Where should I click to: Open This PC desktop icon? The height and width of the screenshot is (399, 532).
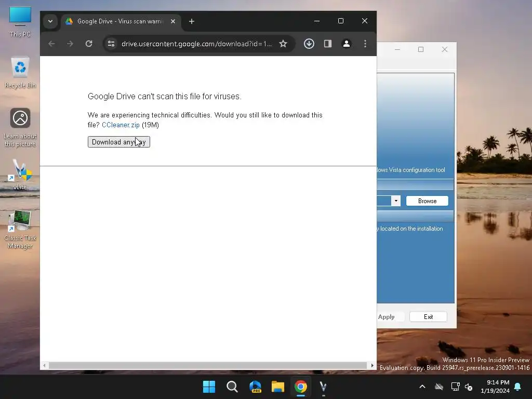(x=20, y=22)
